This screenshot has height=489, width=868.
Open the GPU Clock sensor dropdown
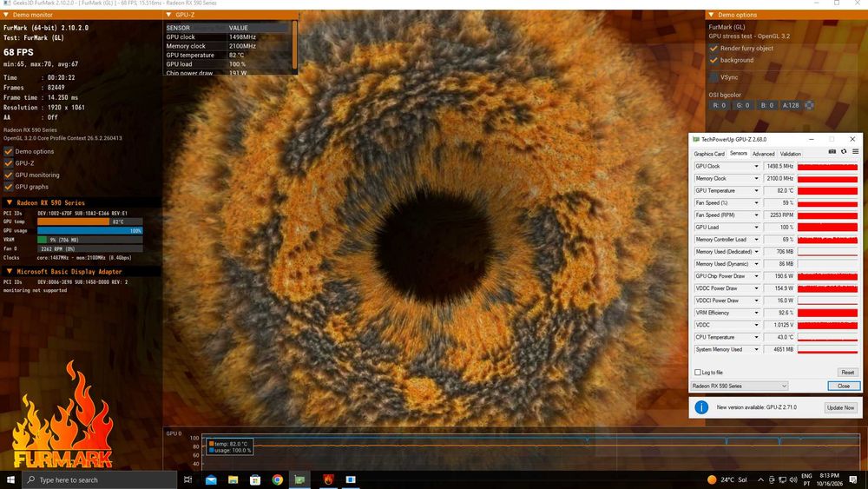pyautogui.click(x=756, y=166)
